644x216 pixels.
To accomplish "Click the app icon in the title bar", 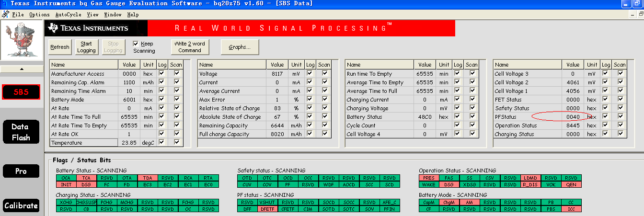I will pyautogui.click(x=4, y=3).
